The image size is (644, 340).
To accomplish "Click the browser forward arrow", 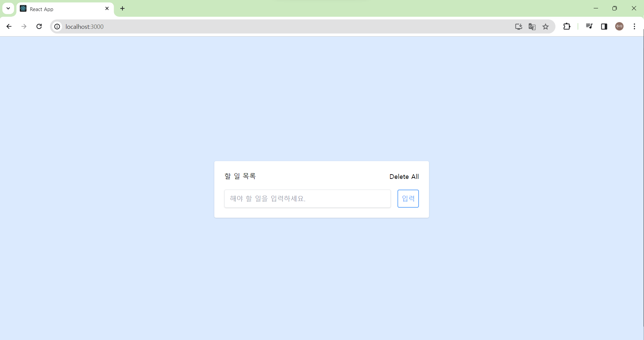I will (24, 26).
